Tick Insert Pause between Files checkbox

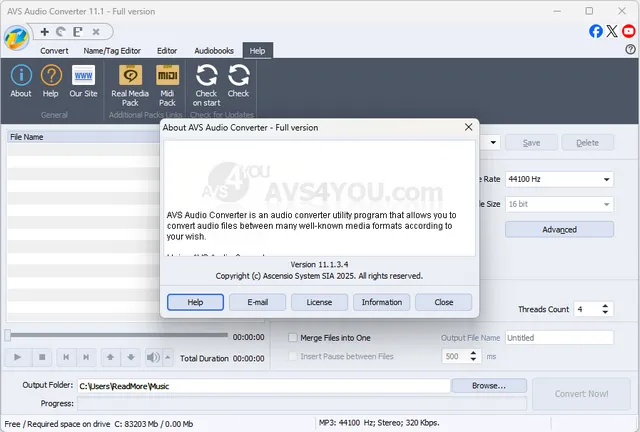click(293, 356)
